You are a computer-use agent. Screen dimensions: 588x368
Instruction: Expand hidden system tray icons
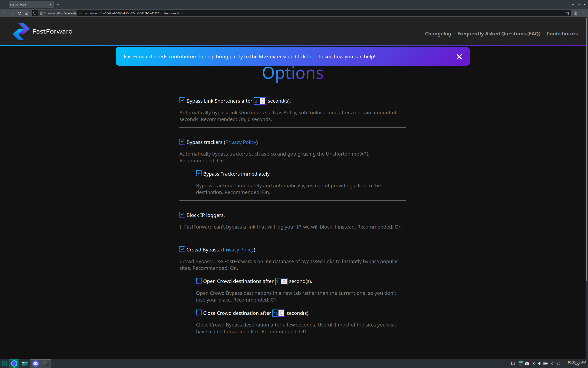563,363
